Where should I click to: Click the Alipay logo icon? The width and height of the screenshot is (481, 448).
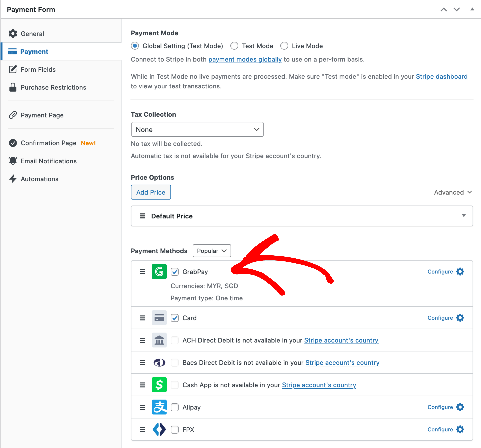[x=159, y=407]
